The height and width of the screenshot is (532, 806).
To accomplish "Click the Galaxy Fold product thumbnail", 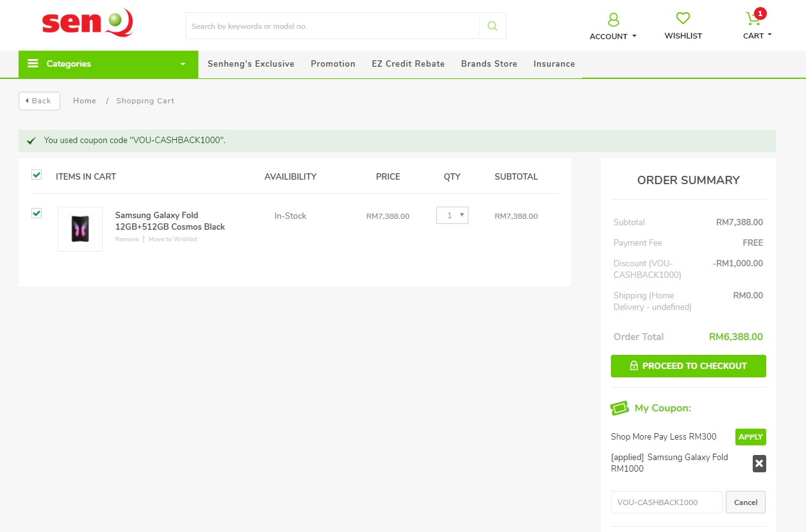I will pyautogui.click(x=80, y=229).
